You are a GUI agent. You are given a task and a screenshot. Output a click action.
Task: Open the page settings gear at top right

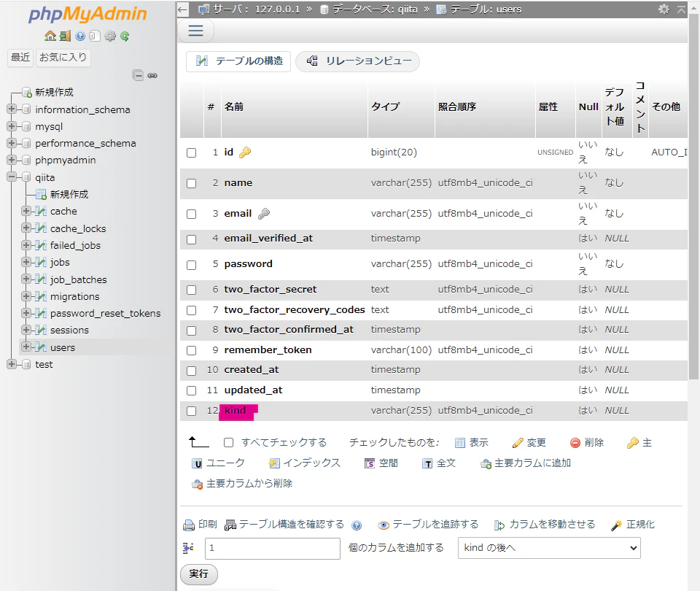click(x=664, y=9)
